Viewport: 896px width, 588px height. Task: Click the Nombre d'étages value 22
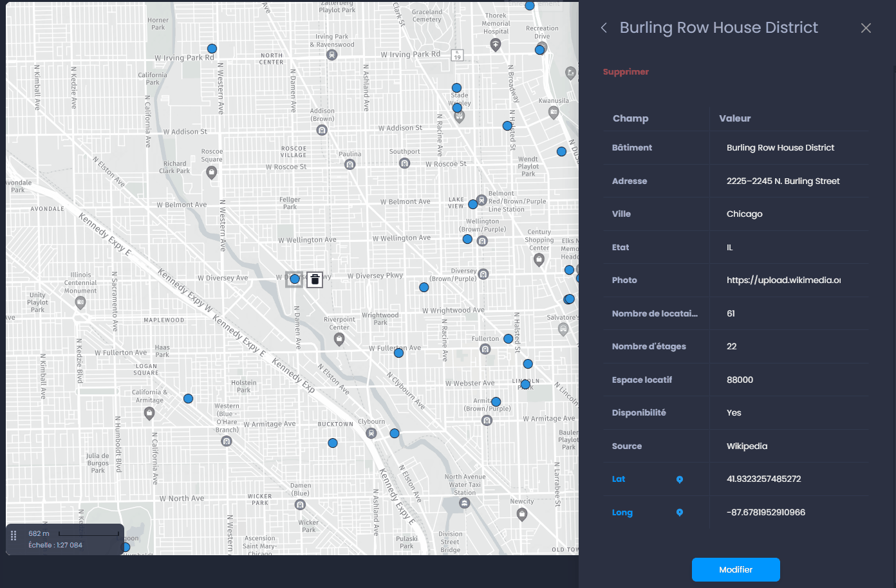[x=732, y=346]
